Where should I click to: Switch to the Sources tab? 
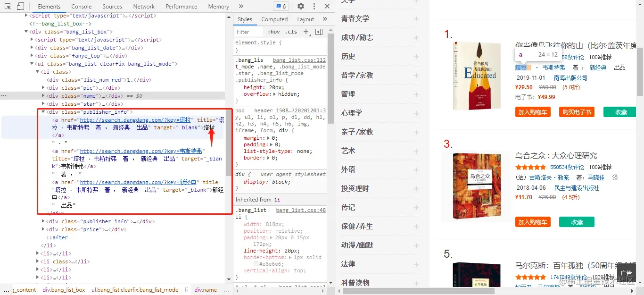[112, 7]
